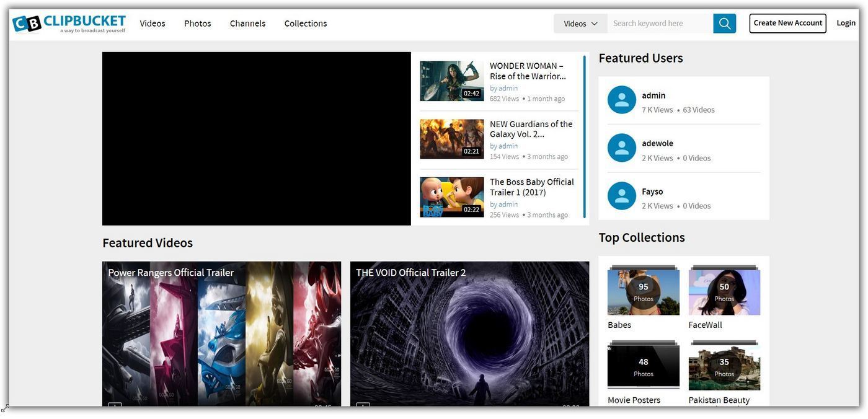Click admin author link under Guardians video
The width and height of the screenshot is (868, 419).
click(x=508, y=146)
